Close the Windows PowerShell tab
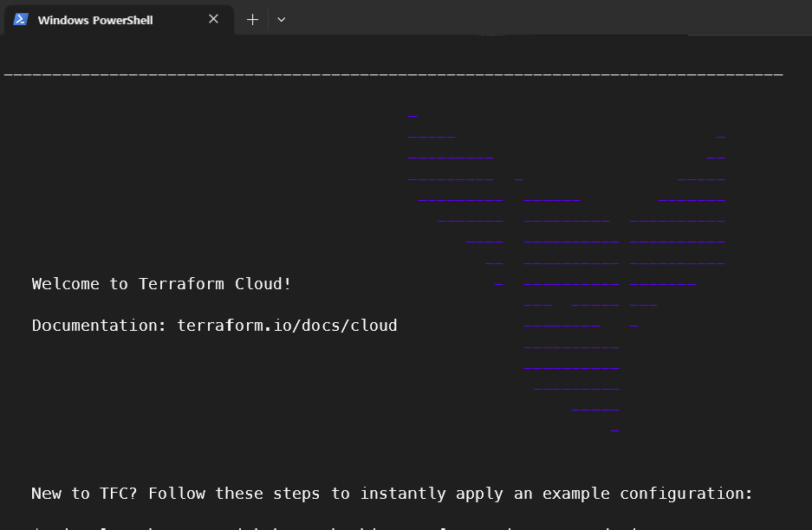Image resolution: width=812 pixels, height=530 pixels. pos(213,19)
